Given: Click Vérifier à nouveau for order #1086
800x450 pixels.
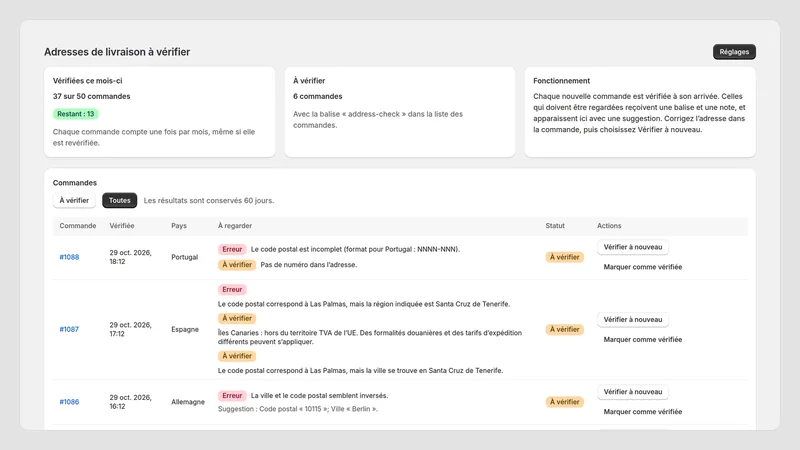Looking at the screenshot, I should click(633, 392).
